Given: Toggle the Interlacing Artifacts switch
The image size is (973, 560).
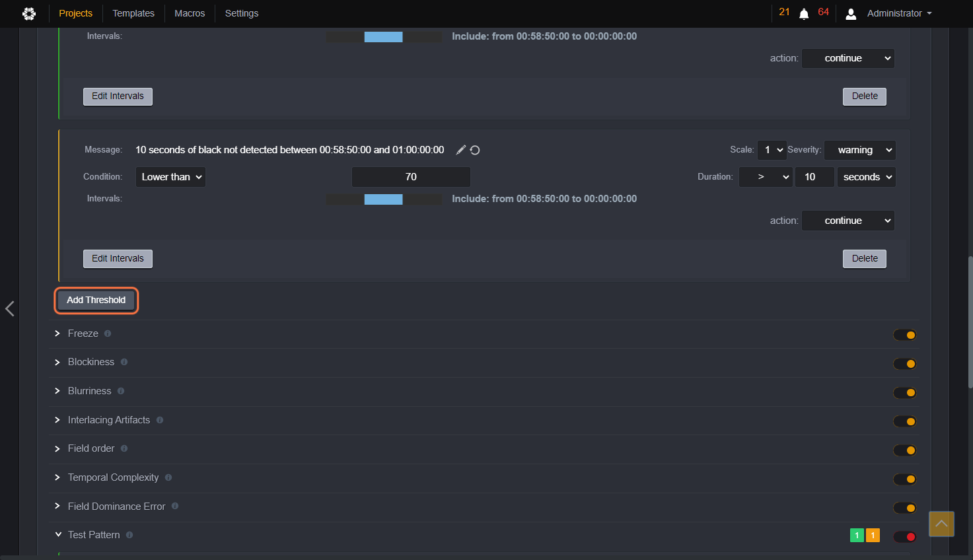Looking at the screenshot, I should (x=905, y=421).
